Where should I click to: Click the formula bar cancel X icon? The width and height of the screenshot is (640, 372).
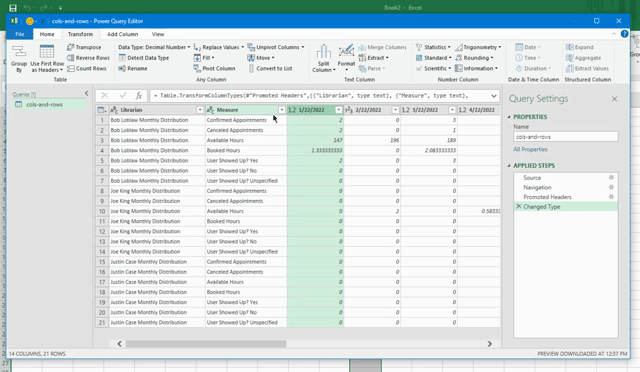104,96
